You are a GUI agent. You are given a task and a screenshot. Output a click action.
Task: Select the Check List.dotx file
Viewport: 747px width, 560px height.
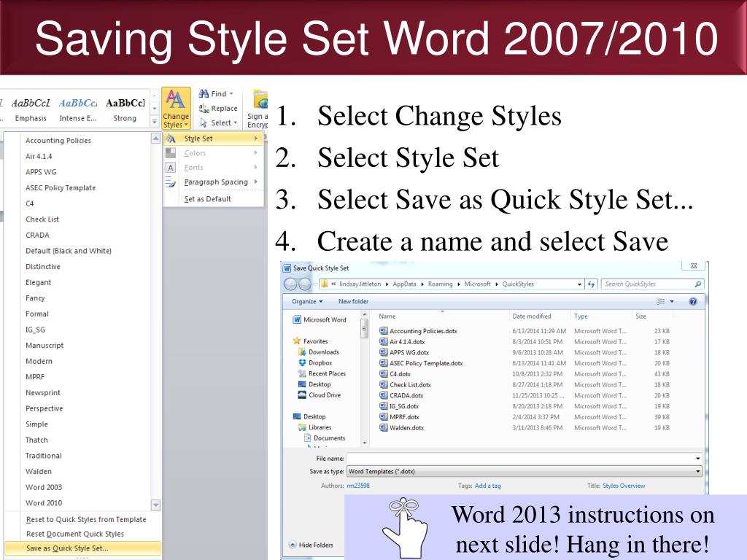[406, 385]
